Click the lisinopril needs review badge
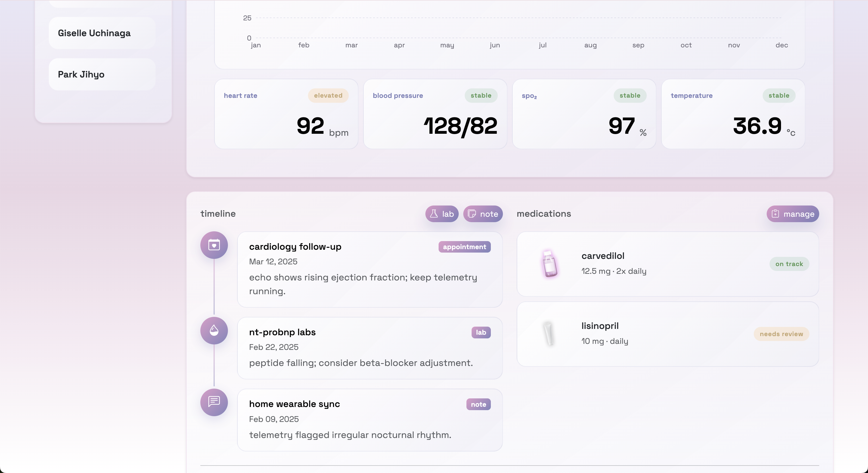This screenshot has width=868, height=473. pos(781,334)
